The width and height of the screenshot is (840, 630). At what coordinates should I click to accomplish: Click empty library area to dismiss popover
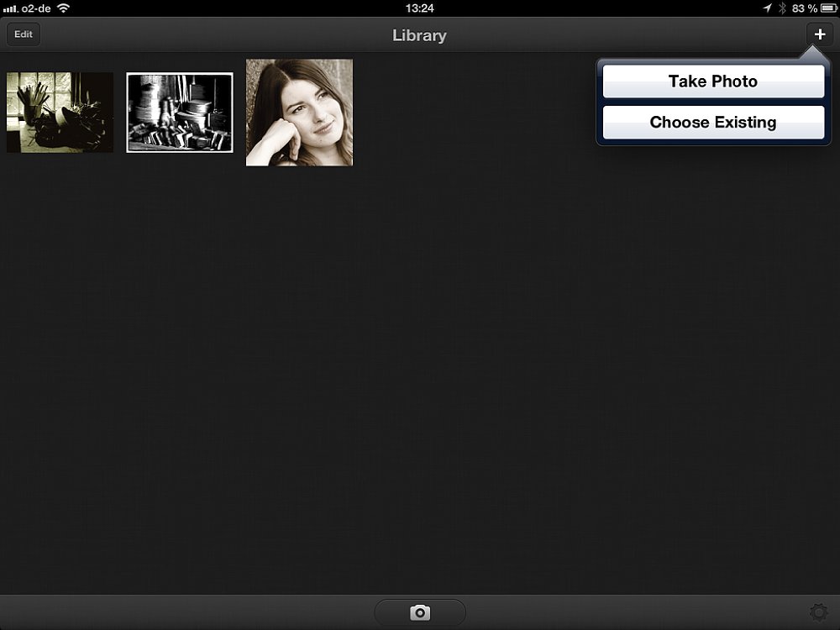tap(420, 378)
